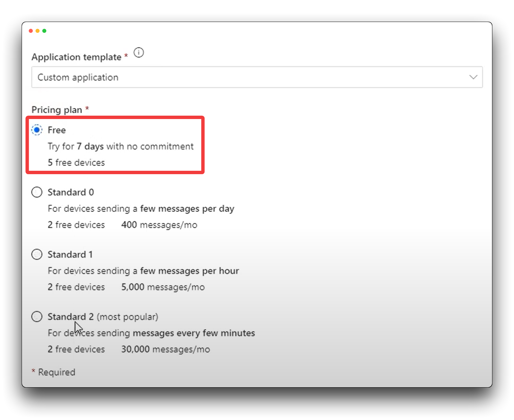Click the 'Standard 2 (most popular)' label
This screenshot has height=420, width=514.
[x=103, y=317]
